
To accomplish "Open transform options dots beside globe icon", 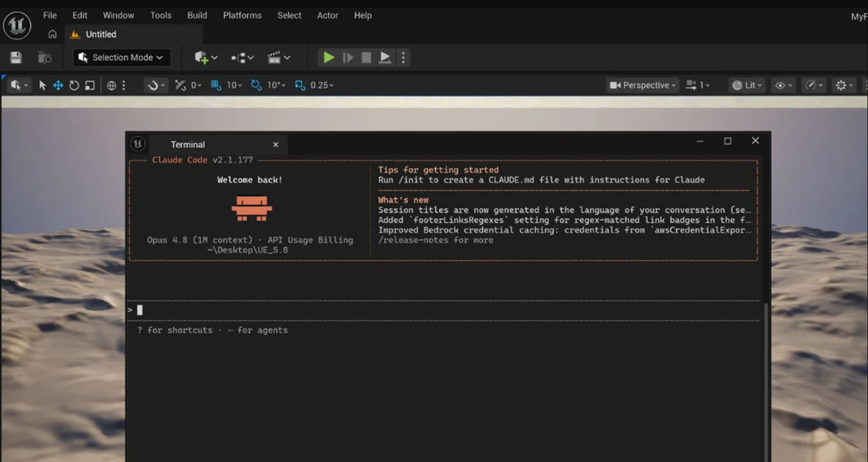I will tap(123, 85).
